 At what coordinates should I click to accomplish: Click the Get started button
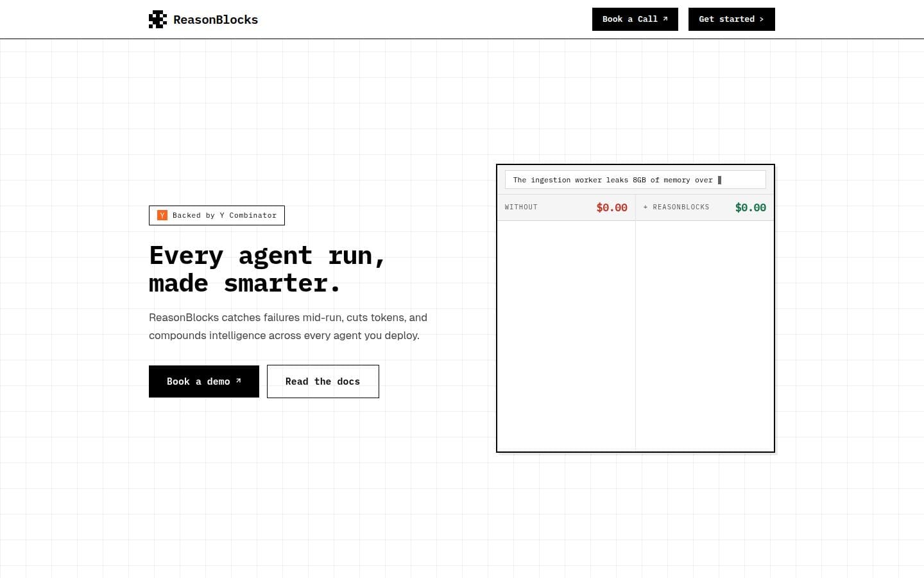732,19
